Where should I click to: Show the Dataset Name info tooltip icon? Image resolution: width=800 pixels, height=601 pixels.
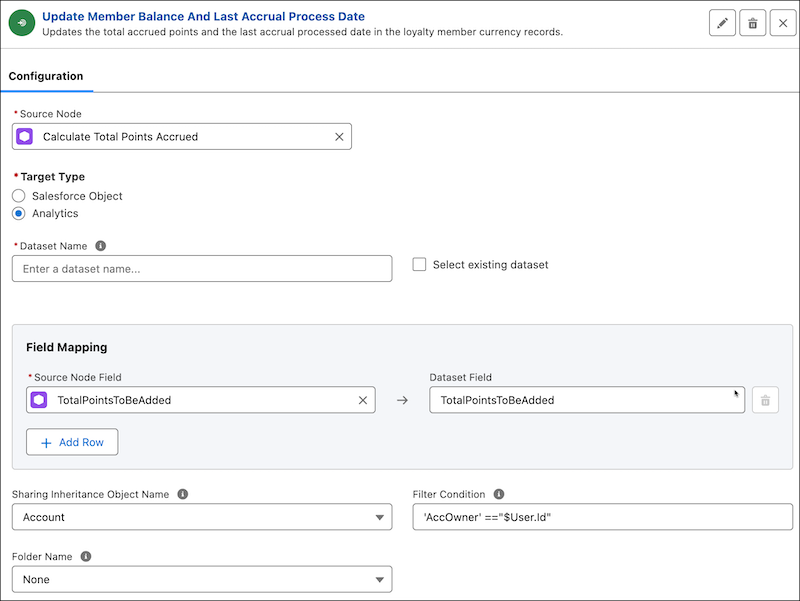101,246
